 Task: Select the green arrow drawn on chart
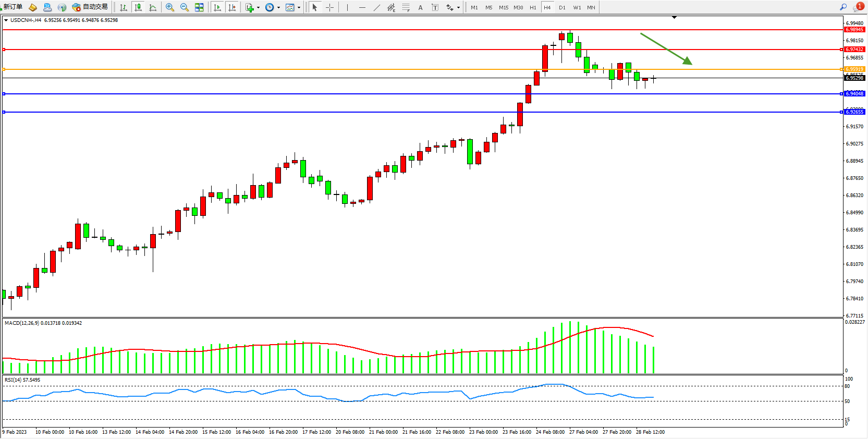coord(666,49)
